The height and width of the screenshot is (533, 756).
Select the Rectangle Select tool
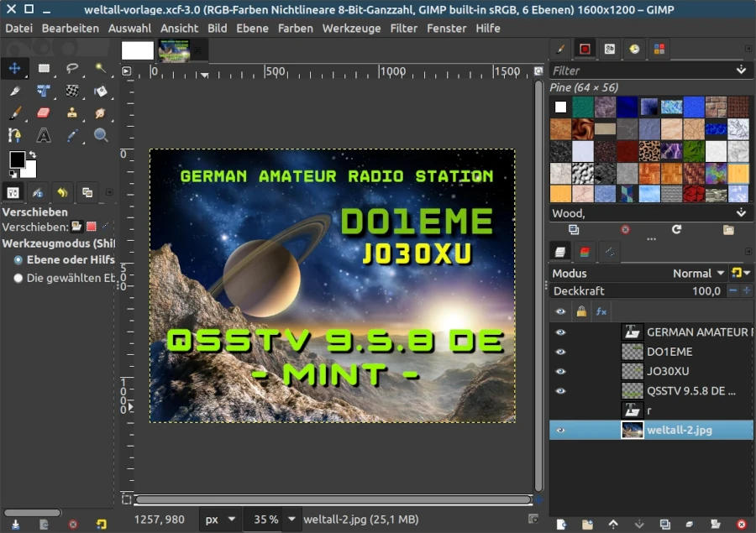44,68
